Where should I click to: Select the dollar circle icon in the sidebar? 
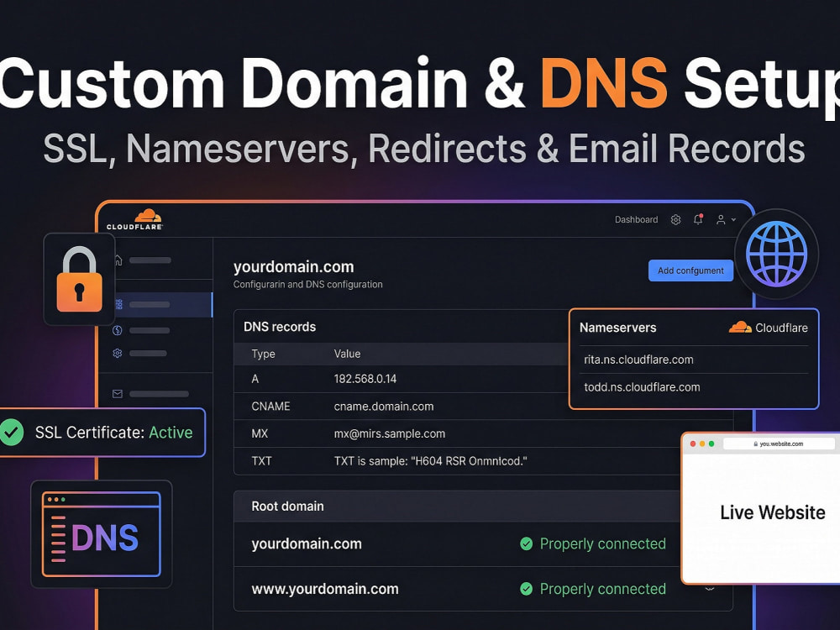[x=118, y=330]
